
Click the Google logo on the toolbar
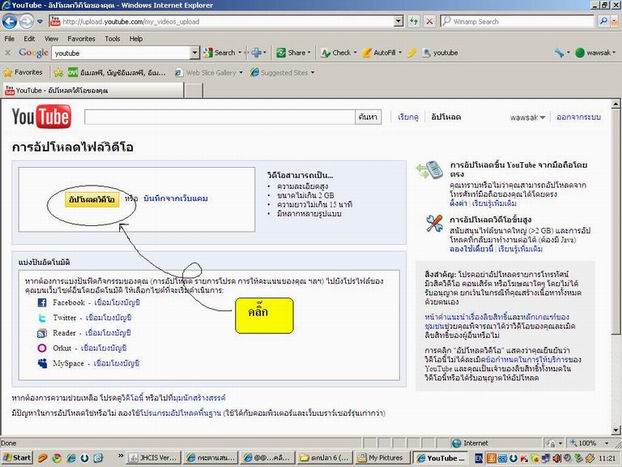coord(33,53)
